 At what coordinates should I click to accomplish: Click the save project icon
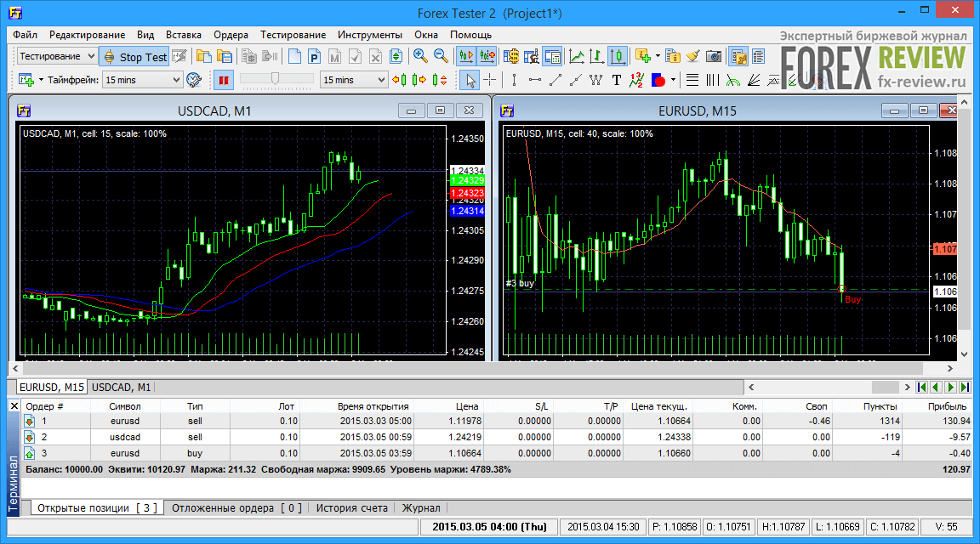coord(225,57)
